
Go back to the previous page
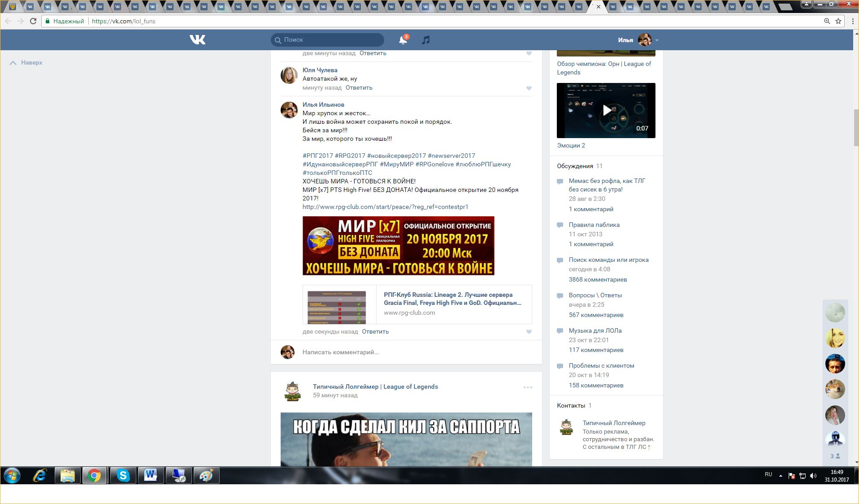tap(8, 21)
